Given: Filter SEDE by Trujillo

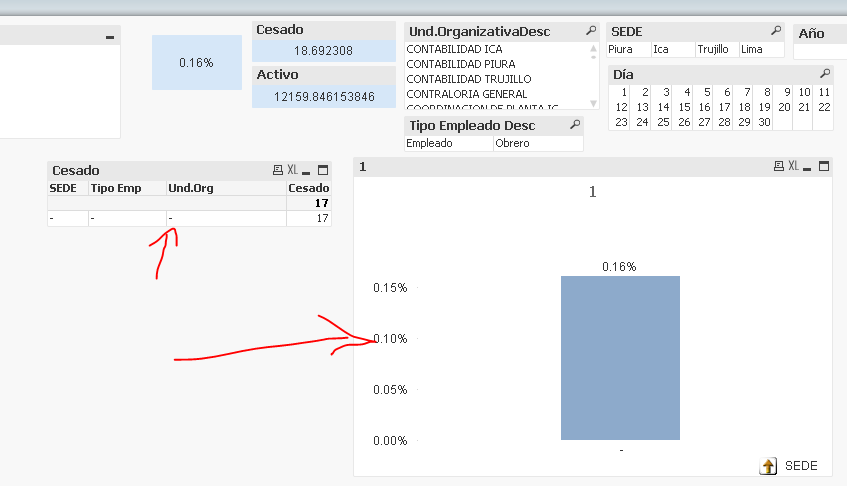Looking at the screenshot, I should click(x=717, y=49).
